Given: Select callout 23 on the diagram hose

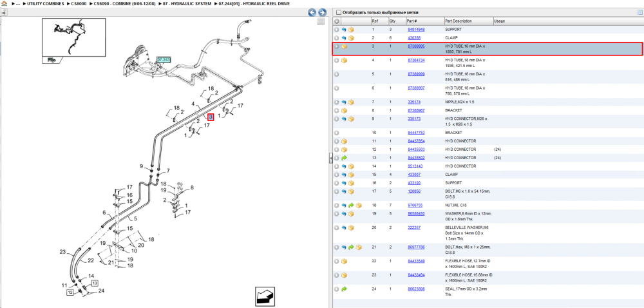Looking at the screenshot, I should pos(62,252).
